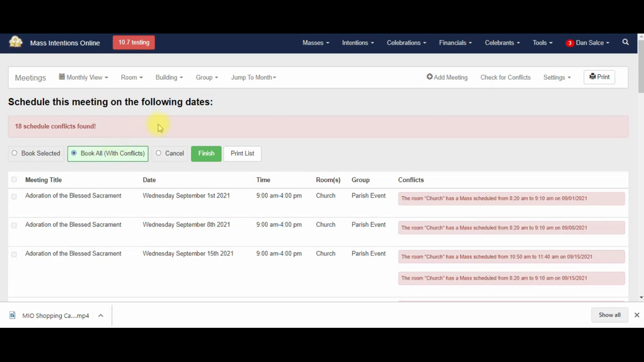Screen dimensions: 644x362
Task: Click the 10:50 am to 11:40 am conflict message
Action: [512, 256]
